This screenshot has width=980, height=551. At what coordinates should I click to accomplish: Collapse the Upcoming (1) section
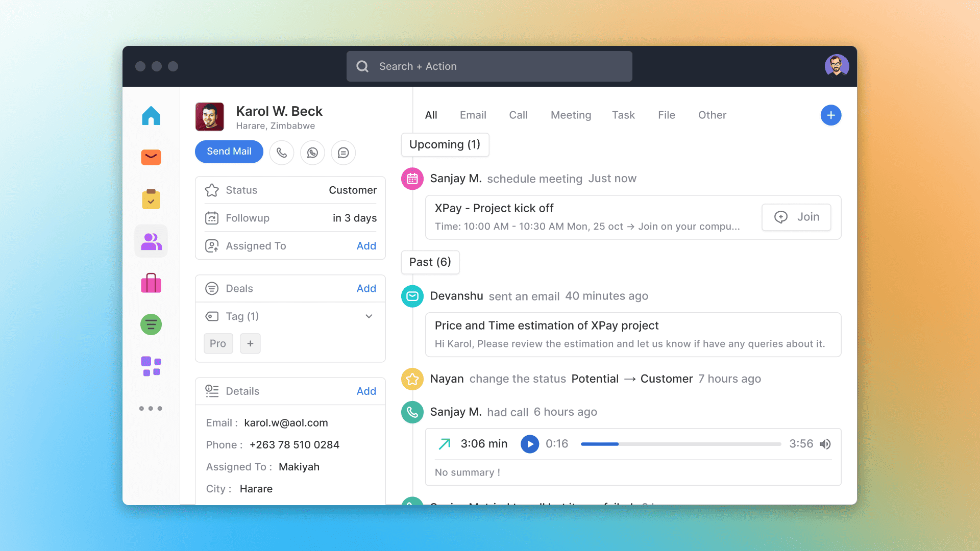445,145
